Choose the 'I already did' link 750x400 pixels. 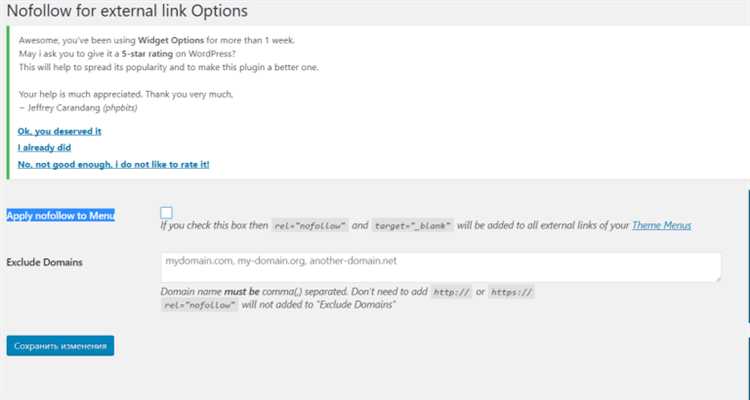coord(44,147)
